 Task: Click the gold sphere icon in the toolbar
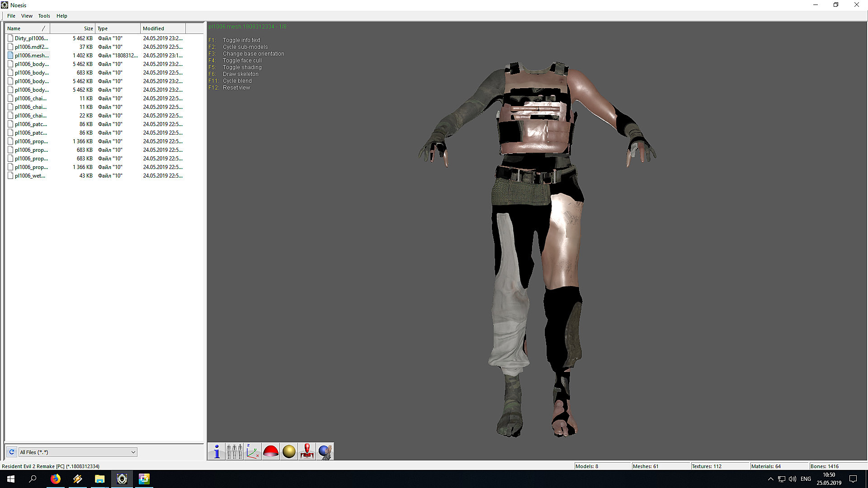pyautogui.click(x=289, y=451)
